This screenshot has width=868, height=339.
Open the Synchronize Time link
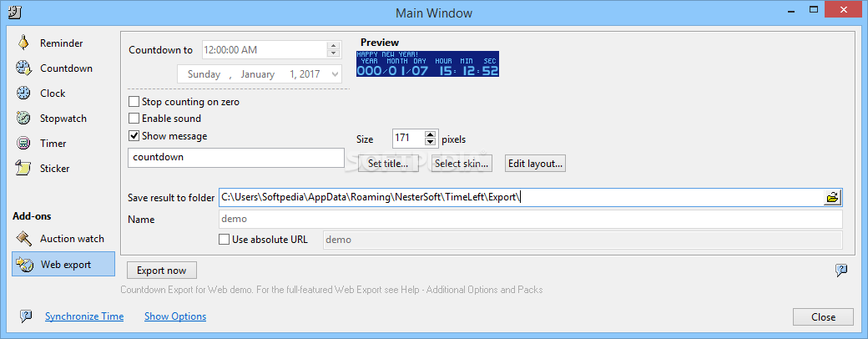84,316
